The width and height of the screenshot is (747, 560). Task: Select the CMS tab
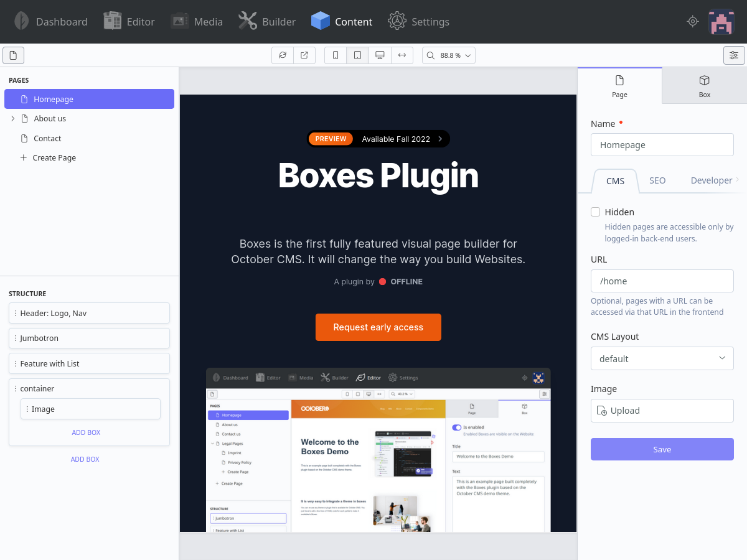(x=615, y=180)
